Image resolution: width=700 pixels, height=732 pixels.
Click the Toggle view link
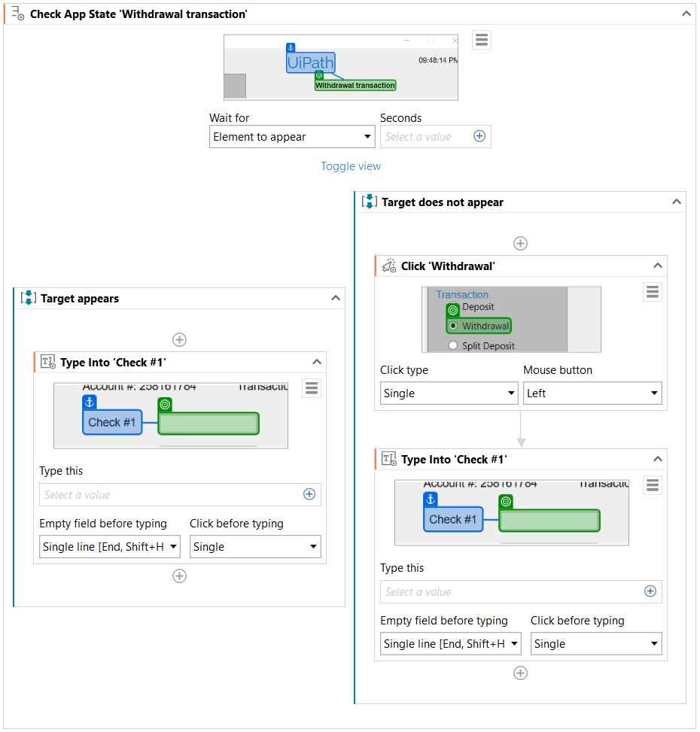[x=351, y=166]
